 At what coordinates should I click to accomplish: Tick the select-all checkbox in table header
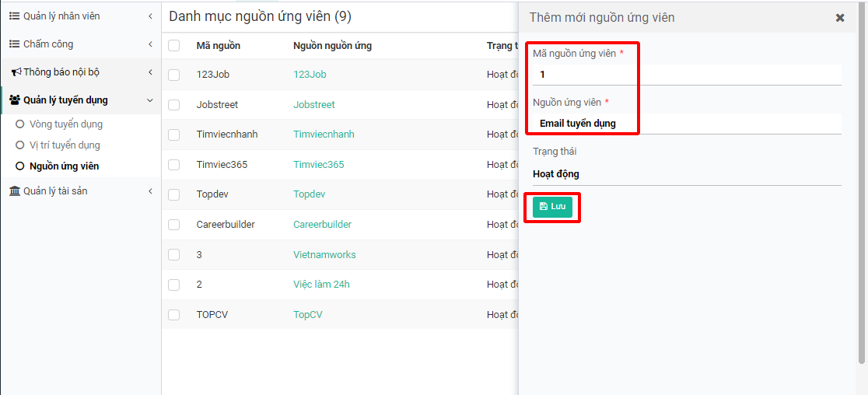coord(174,46)
